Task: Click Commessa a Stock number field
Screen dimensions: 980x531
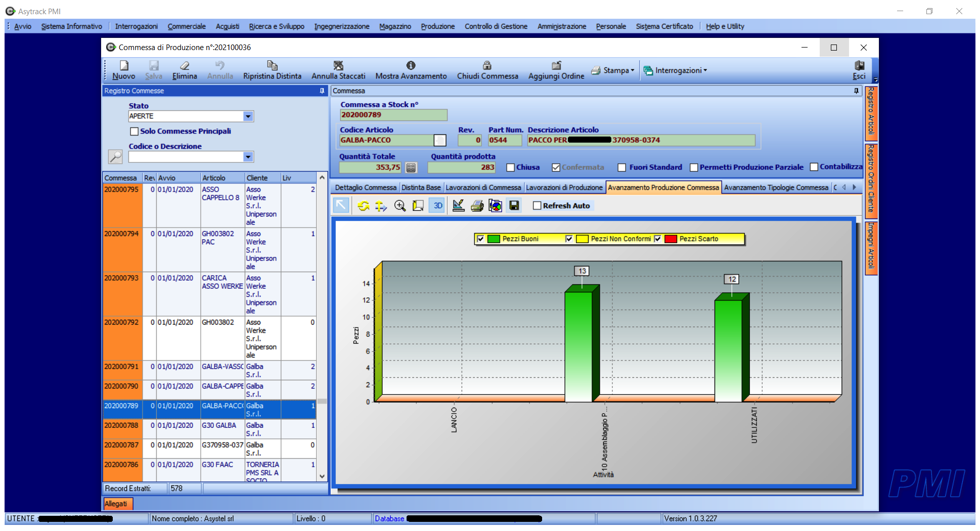Action: coord(393,115)
